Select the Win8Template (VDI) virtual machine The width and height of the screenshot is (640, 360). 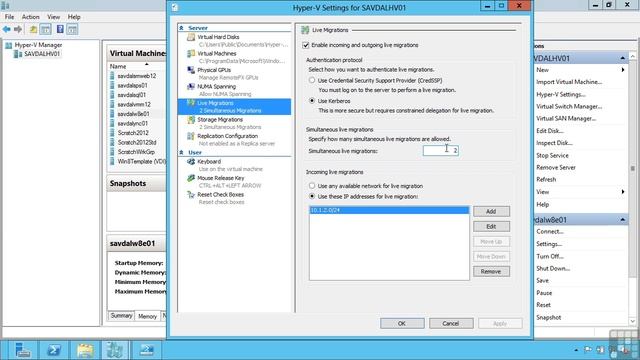click(141, 162)
